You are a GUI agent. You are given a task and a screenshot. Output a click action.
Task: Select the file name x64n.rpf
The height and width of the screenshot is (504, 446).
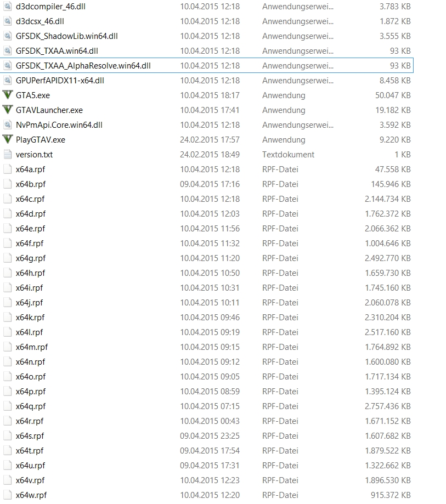31,362
